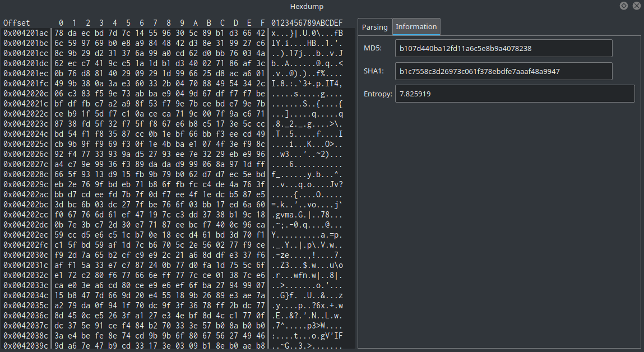Viewport: 644px width, 352px height.
Task: Click the ASCII text ".gvma.G.|..78..."
Action: 307,215
